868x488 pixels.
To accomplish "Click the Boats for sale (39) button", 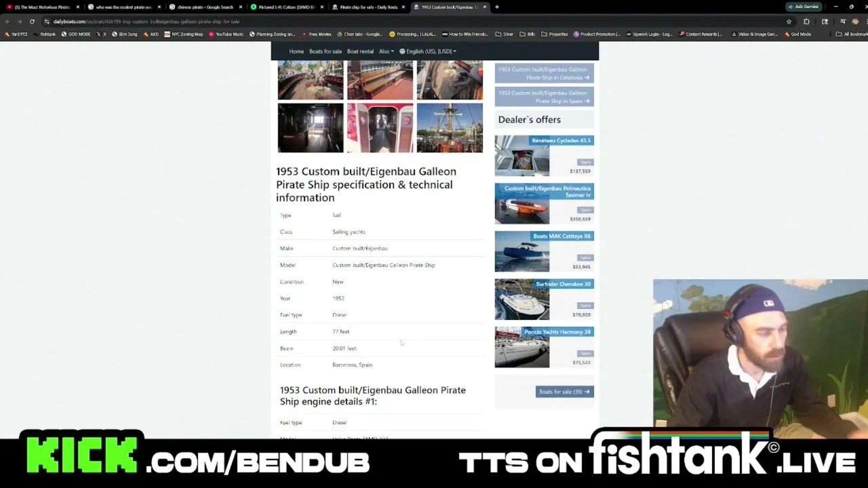I will click(x=564, y=392).
